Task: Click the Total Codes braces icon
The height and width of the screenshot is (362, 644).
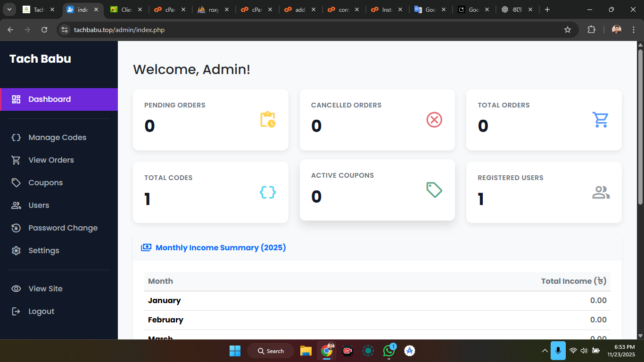Action: click(268, 192)
